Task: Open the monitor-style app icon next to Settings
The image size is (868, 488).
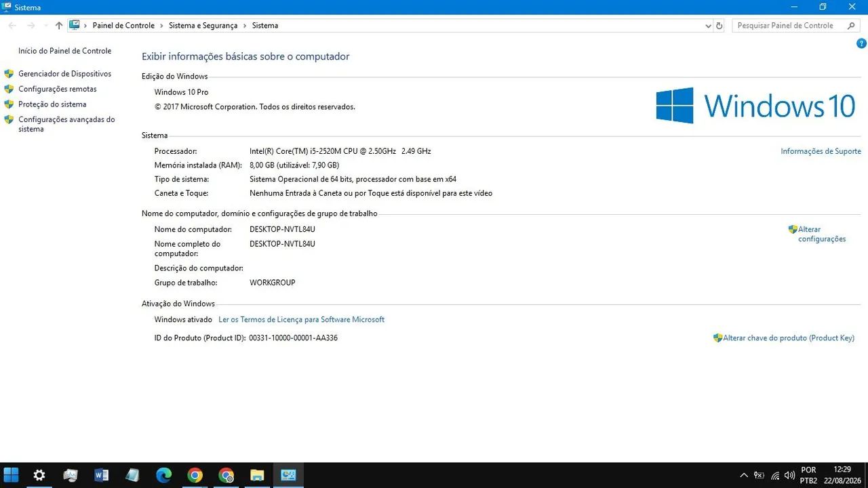Action: pyautogui.click(x=71, y=475)
